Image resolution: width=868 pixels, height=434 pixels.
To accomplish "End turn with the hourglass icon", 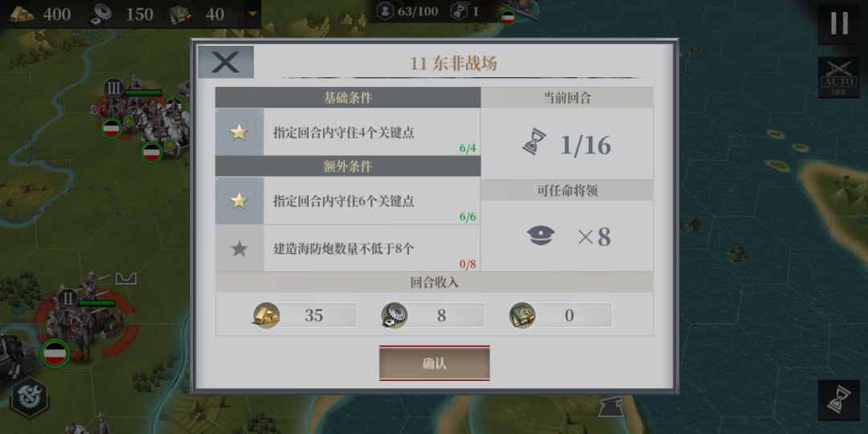I will [838, 400].
